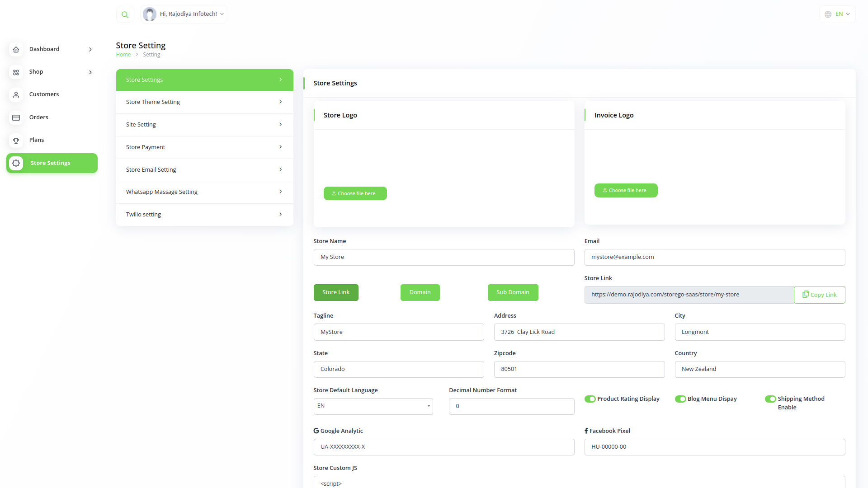Open the EN language selector
The image size is (868, 488).
[x=837, y=14]
